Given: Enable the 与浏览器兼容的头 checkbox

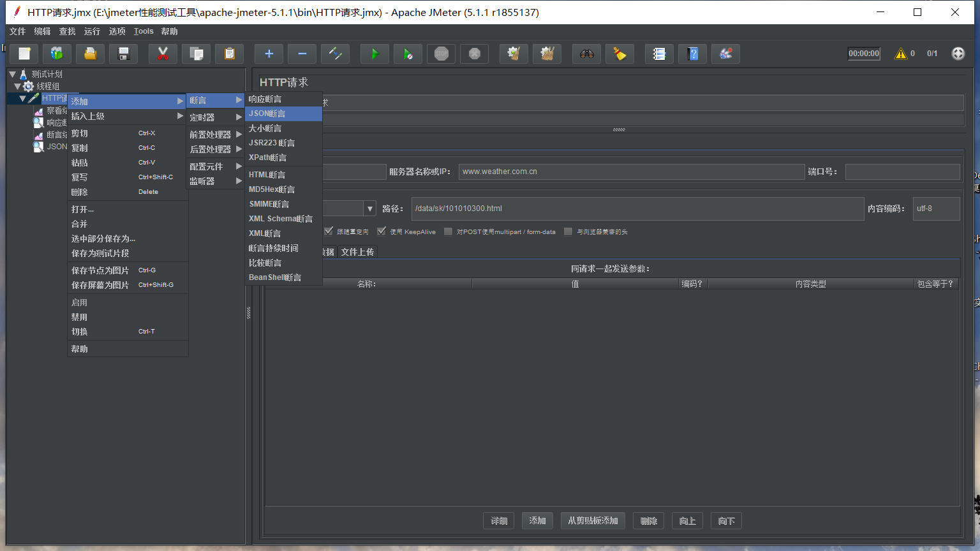Looking at the screenshot, I should (x=568, y=231).
